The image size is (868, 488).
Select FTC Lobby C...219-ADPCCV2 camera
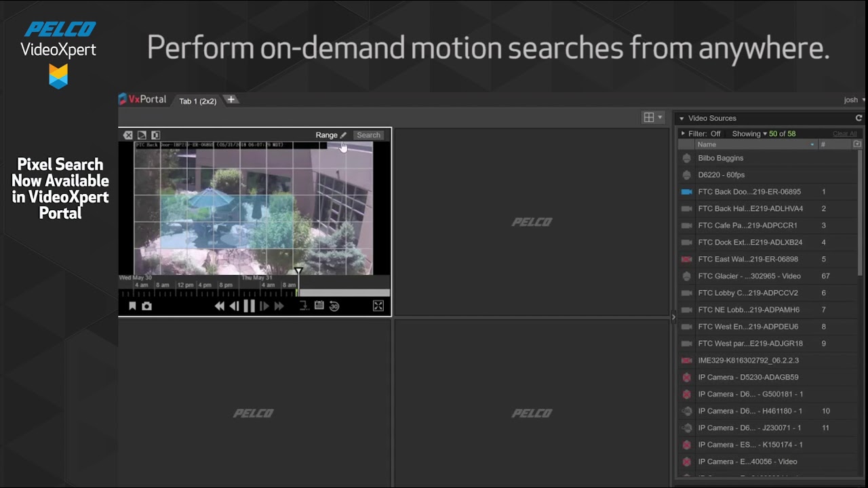[768, 293]
